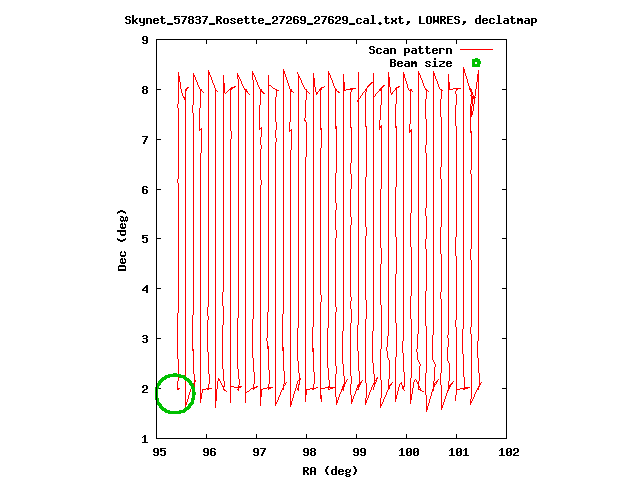Viewport: 640px width, 480px height.
Task: Click the red line sample in legend
Action: pos(476,50)
